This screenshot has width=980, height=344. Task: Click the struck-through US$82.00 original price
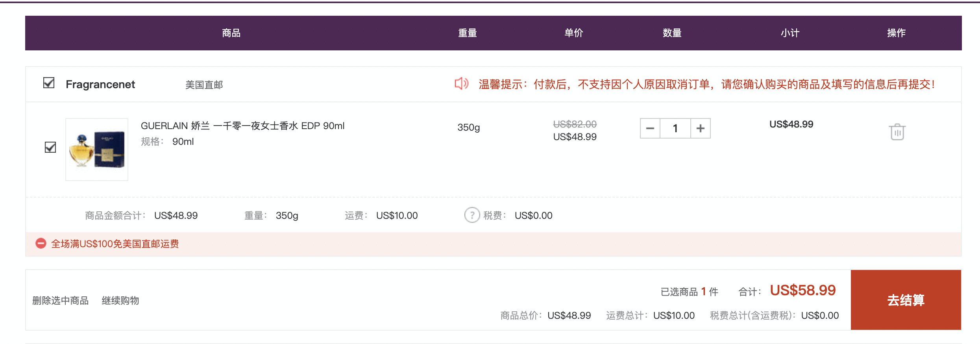(575, 124)
